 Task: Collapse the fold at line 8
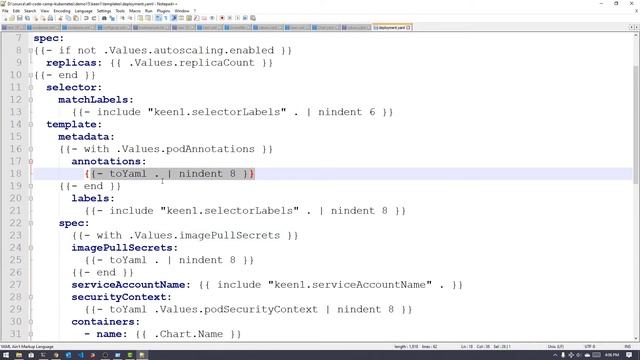pos(31,51)
